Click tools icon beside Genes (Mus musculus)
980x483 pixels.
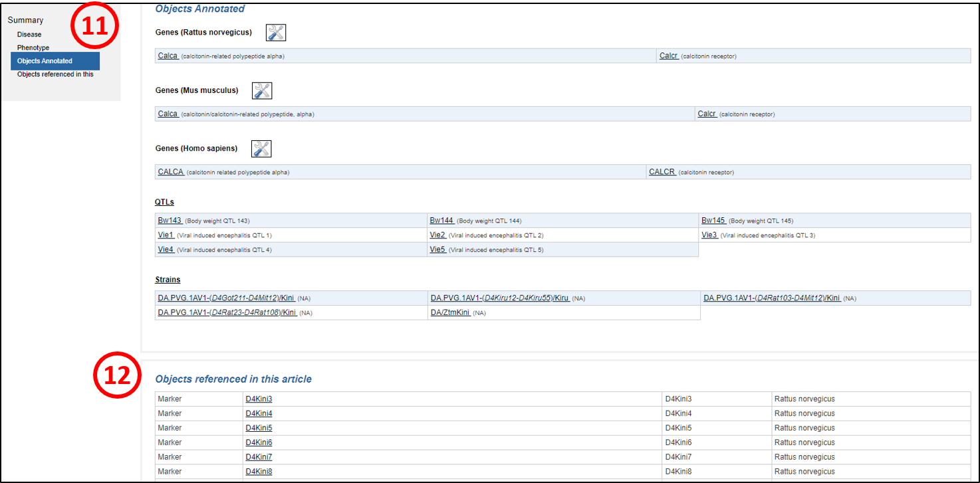(262, 91)
